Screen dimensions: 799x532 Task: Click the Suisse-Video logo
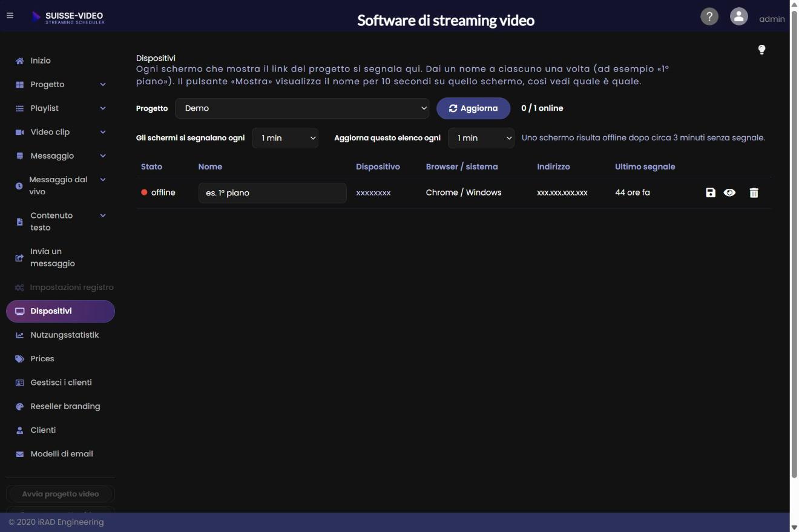[68, 17]
